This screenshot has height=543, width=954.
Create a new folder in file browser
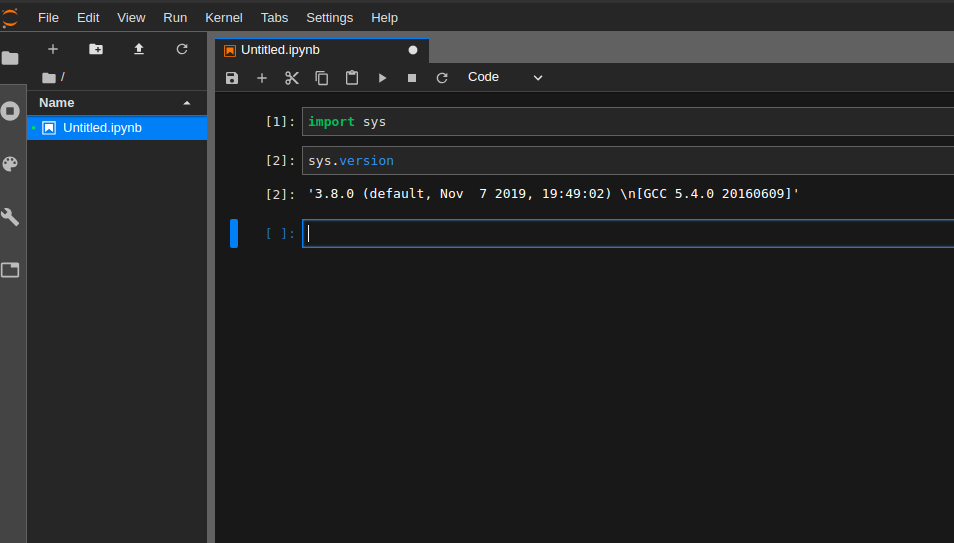click(x=96, y=49)
